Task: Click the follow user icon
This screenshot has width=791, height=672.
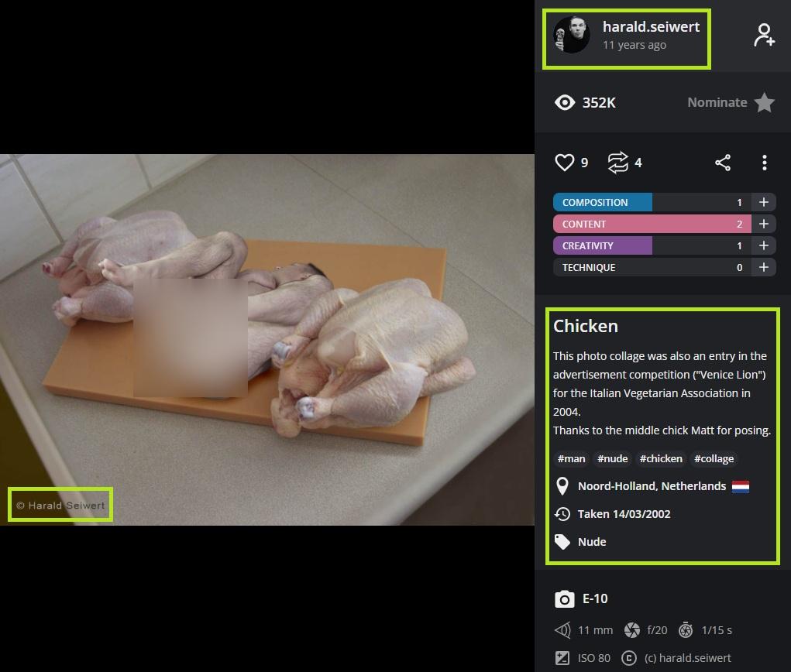Action: (764, 36)
